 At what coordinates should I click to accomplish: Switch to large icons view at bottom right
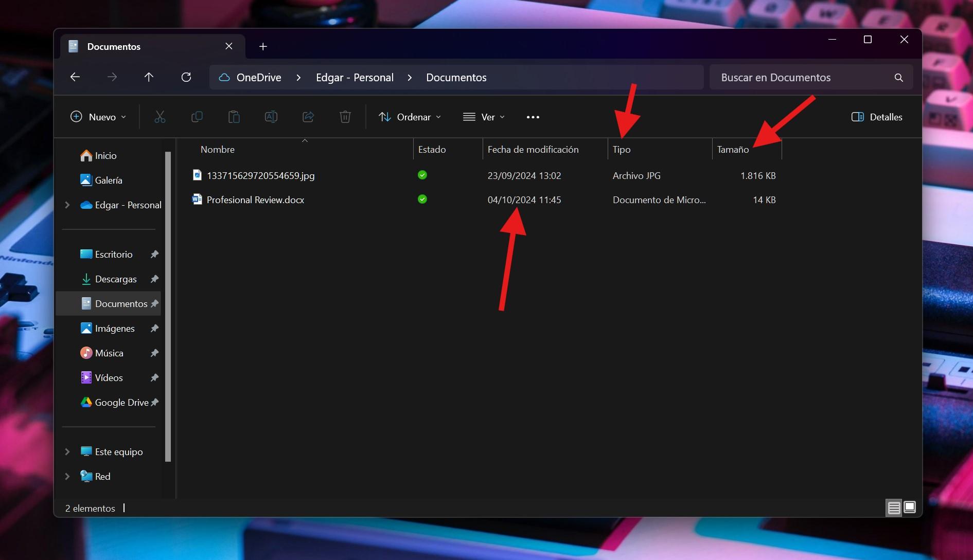click(x=910, y=508)
